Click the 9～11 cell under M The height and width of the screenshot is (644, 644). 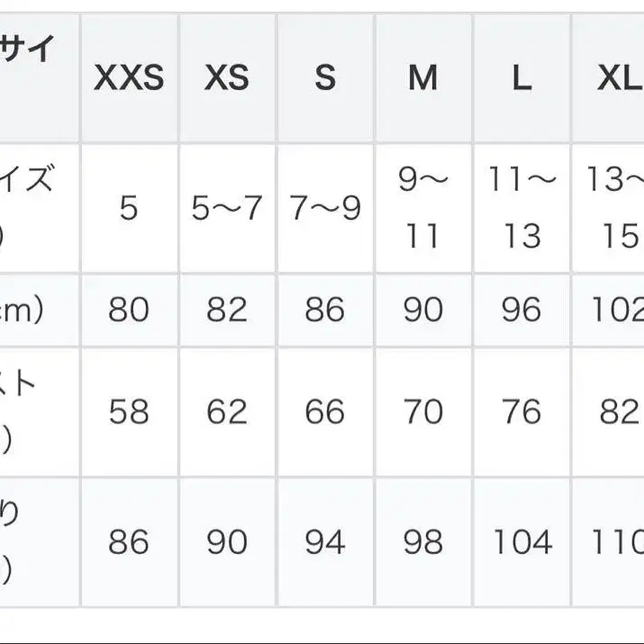click(x=422, y=208)
